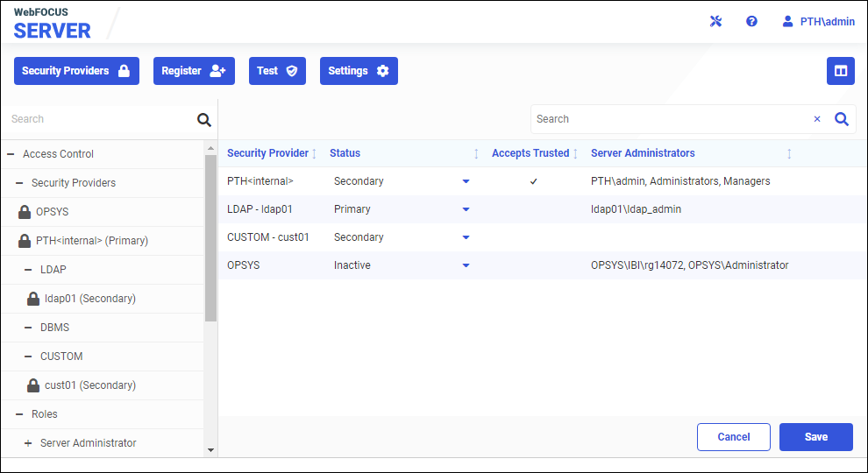The image size is (868, 473).
Task: Click the WebFOCUS SERVER logo
Action: click(x=52, y=24)
